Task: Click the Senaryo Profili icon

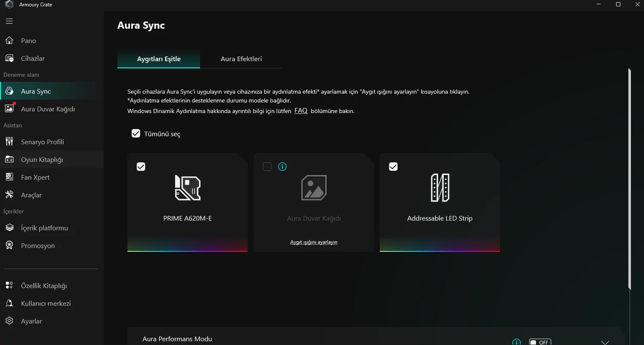Action: [9, 142]
